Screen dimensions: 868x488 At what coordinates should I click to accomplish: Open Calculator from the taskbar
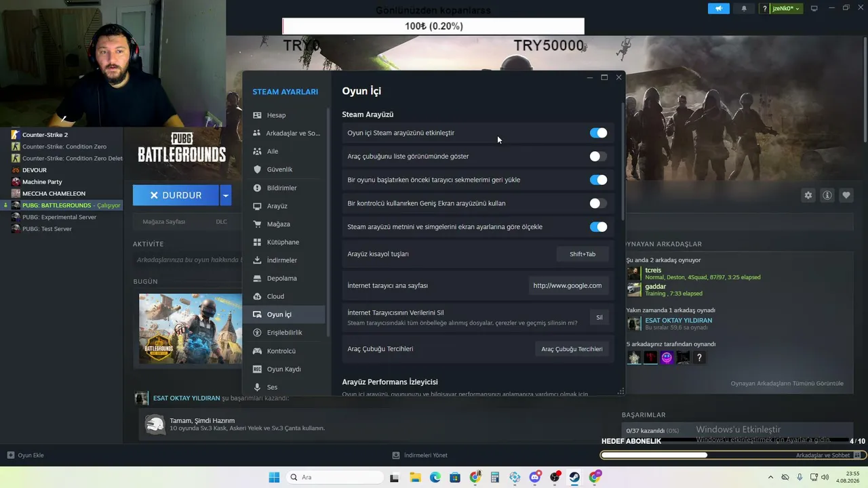tap(495, 477)
